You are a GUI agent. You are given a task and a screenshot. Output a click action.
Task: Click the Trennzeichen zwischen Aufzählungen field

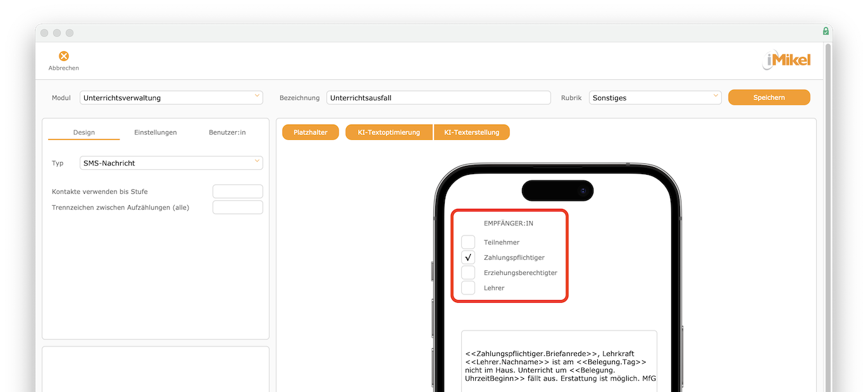tap(238, 207)
